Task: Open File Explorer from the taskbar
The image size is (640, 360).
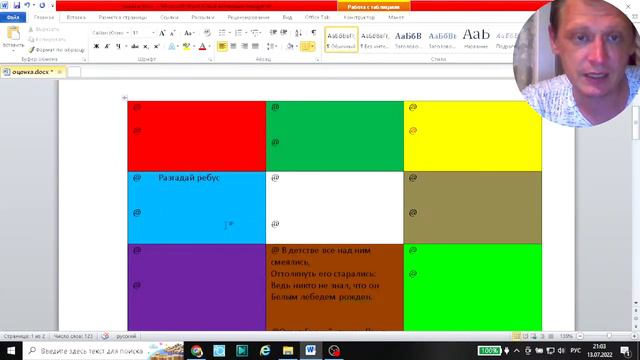Action: click(288, 351)
